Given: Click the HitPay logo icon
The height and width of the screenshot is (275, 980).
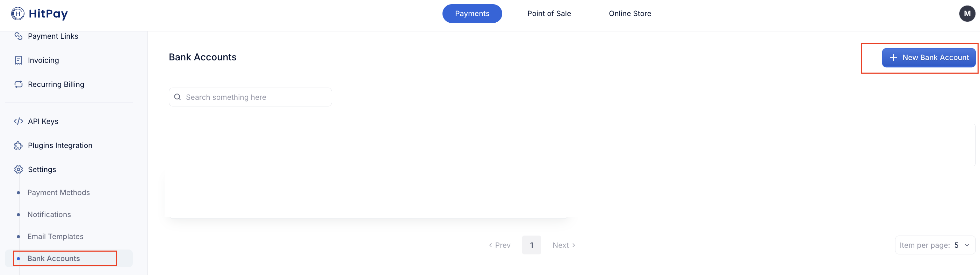Looking at the screenshot, I should point(18,14).
